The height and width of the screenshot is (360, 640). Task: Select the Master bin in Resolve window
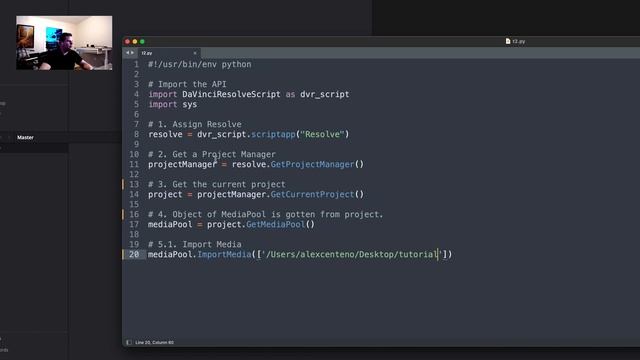(x=25, y=138)
